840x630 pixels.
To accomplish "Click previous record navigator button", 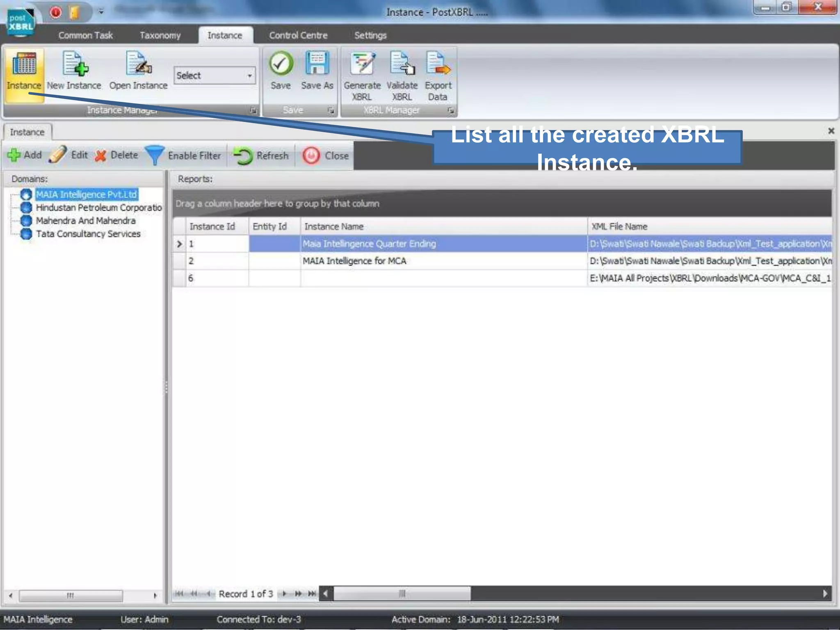I will pyautogui.click(x=208, y=593).
